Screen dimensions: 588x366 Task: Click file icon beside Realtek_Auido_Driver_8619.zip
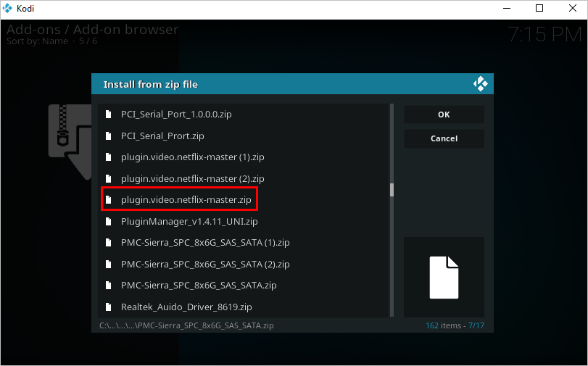coord(108,307)
